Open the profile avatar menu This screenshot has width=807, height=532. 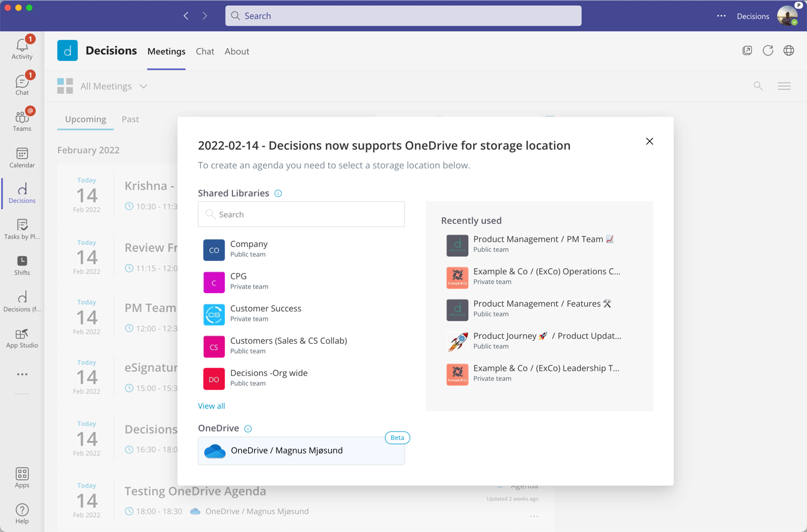point(788,16)
